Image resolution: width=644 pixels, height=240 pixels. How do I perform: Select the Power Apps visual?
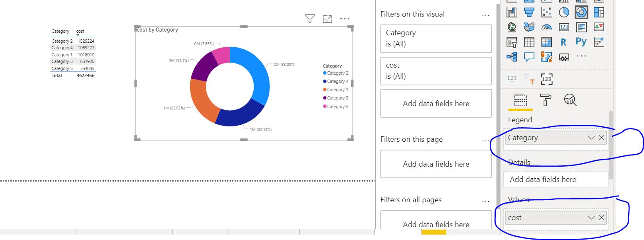pos(563,57)
